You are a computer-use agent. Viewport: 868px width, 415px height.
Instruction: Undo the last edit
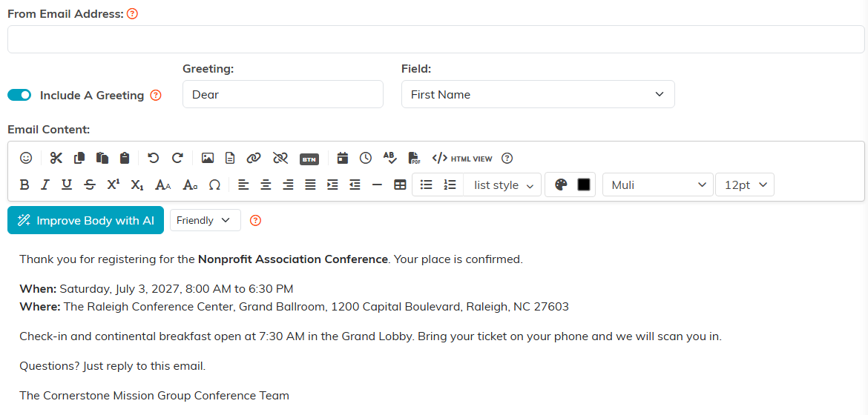click(154, 159)
